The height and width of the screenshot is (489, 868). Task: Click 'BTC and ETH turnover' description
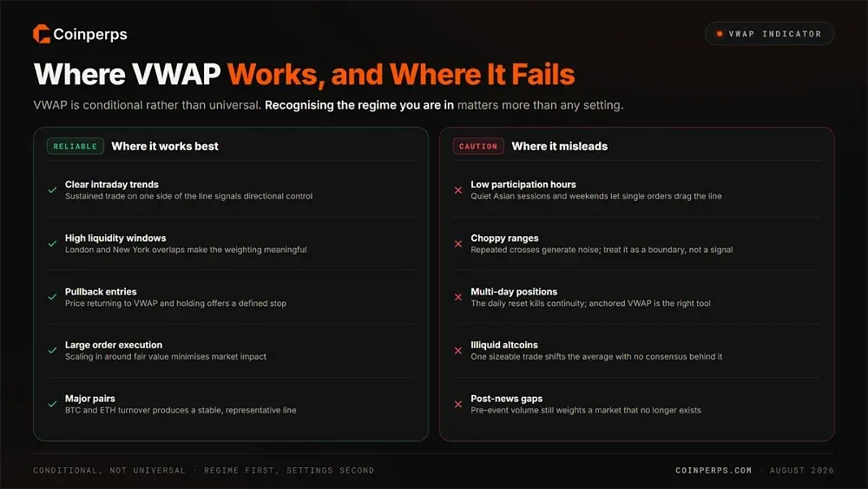[x=181, y=410]
